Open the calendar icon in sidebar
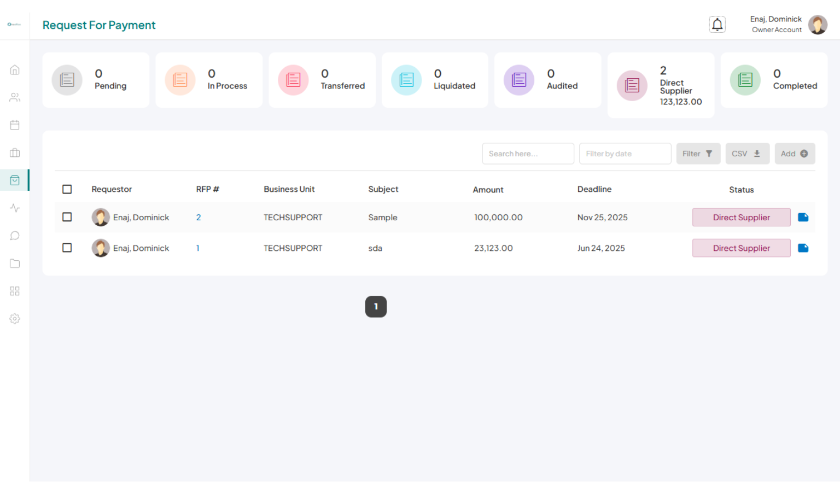The width and height of the screenshot is (840, 504). (x=15, y=125)
